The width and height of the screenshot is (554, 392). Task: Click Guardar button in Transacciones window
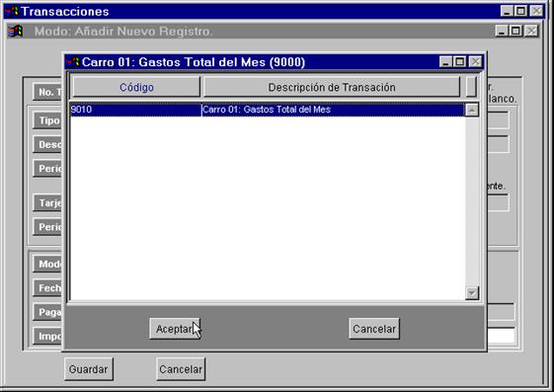click(x=89, y=369)
